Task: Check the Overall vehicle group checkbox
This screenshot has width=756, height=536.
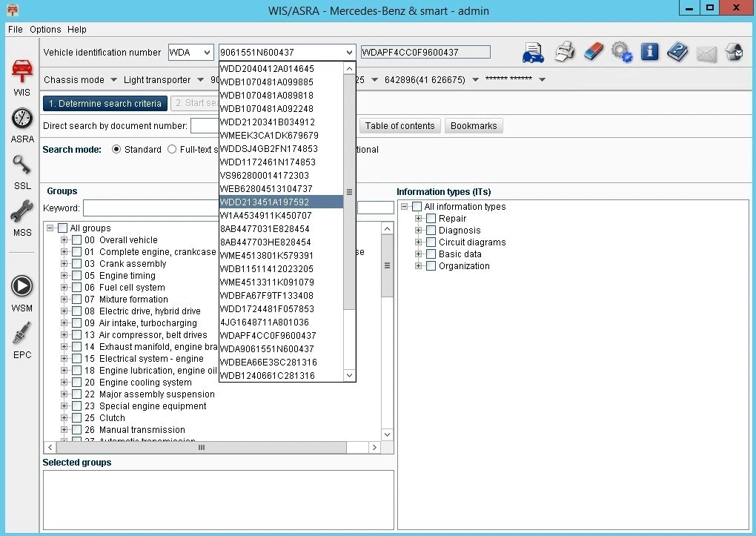Action: pos(76,240)
